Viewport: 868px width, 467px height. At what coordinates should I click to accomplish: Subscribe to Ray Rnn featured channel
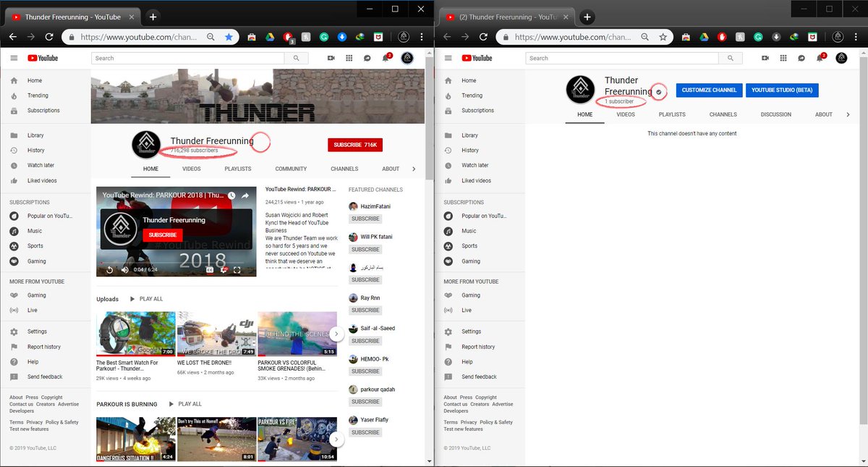(365, 310)
